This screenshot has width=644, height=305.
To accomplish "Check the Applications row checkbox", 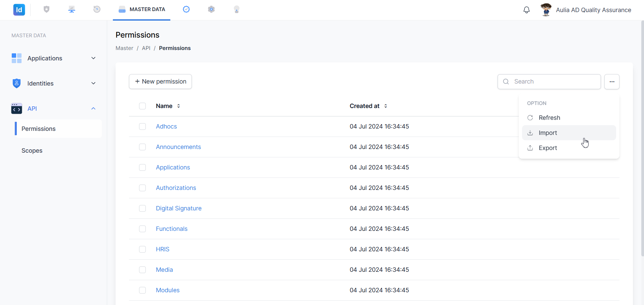I will pyautogui.click(x=142, y=167).
